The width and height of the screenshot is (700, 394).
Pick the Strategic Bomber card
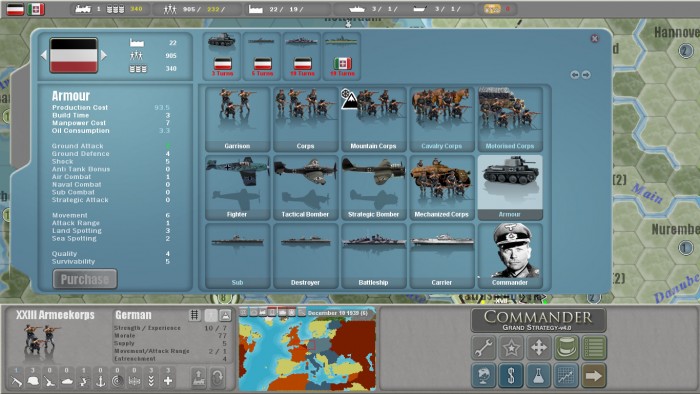pyautogui.click(x=373, y=187)
